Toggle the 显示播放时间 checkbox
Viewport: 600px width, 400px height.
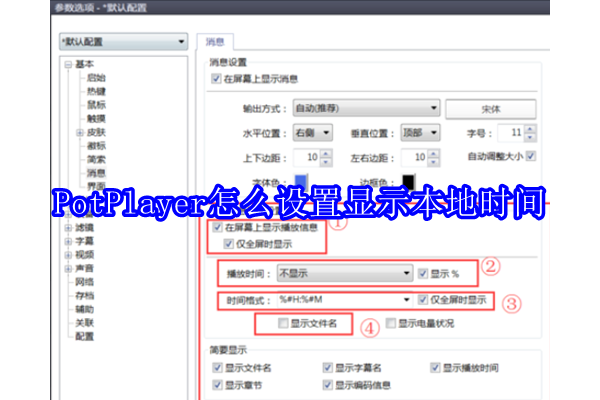point(435,368)
